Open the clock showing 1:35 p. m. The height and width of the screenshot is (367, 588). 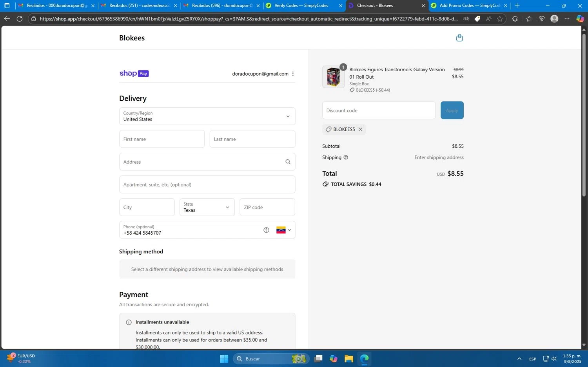[572, 359]
